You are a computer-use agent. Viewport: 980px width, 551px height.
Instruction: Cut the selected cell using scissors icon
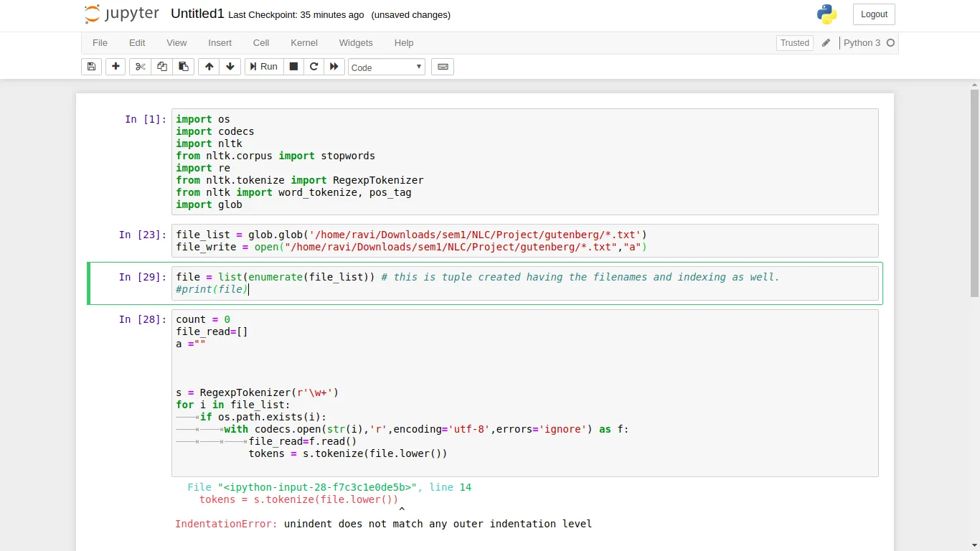[x=140, y=67]
